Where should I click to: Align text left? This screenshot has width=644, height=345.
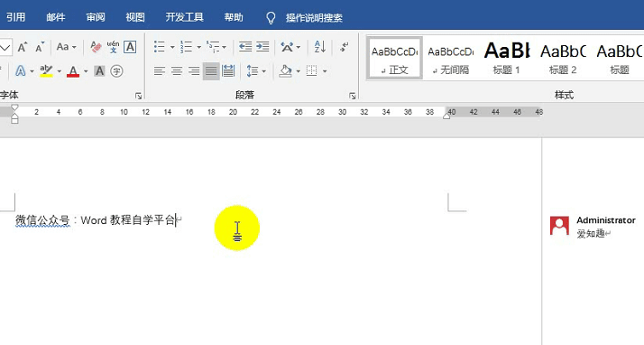click(160, 71)
